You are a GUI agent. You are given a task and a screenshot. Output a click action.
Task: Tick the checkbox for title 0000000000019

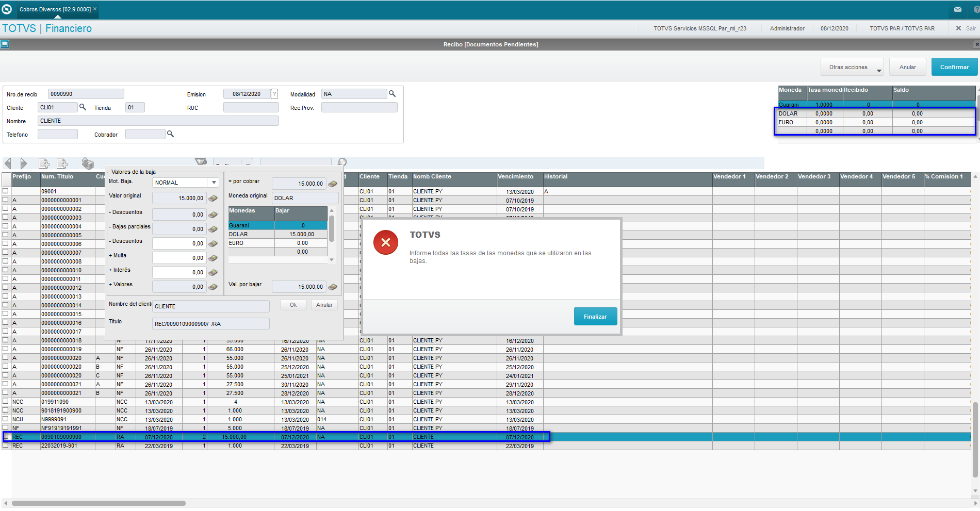tap(6, 349)
